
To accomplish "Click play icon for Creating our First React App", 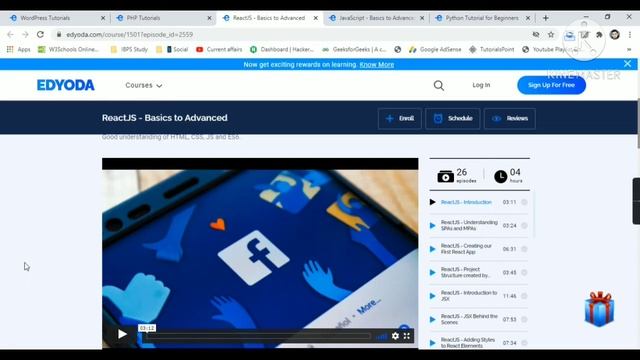I will pyautogui.click(x=433, y=249).
